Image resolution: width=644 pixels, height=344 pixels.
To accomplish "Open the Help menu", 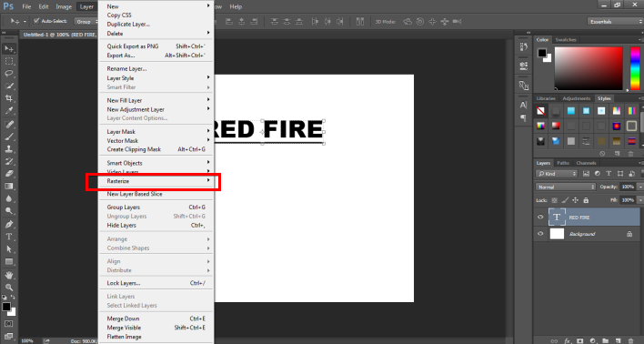I will [x=236, y=6].
